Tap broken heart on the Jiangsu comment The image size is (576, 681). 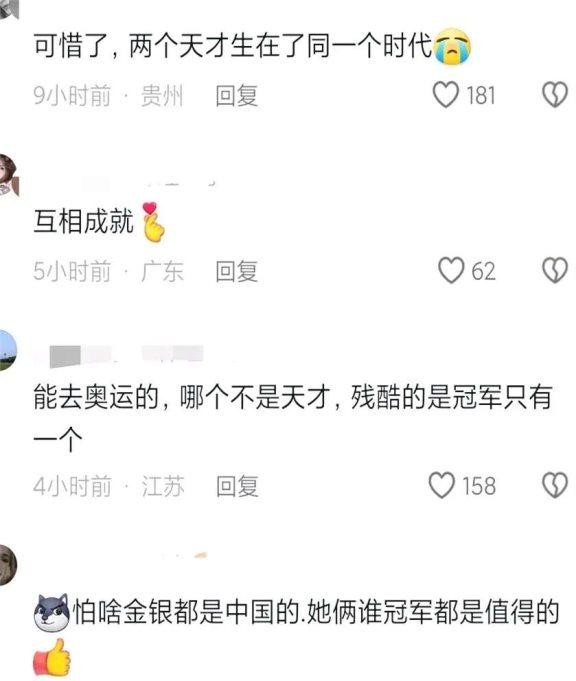pyautogui.click(x=555, y=485)
